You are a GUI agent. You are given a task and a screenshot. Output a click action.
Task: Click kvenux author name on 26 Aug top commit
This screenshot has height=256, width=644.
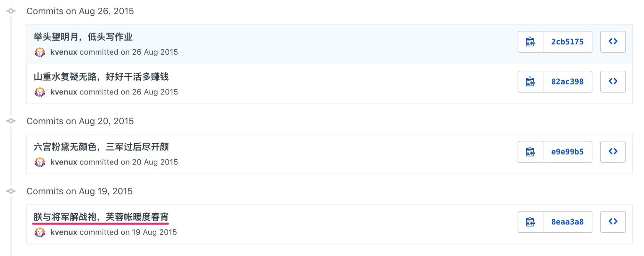(64, 52)
